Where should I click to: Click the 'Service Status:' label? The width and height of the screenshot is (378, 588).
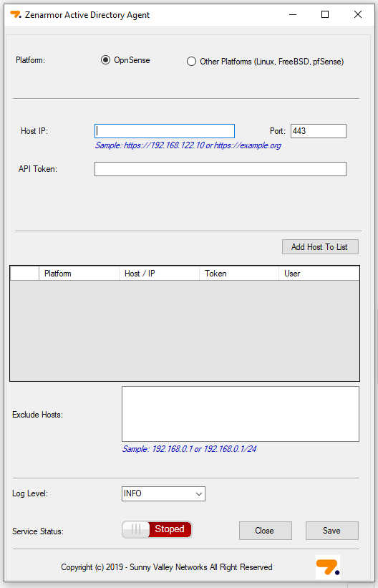click(38, 531)
